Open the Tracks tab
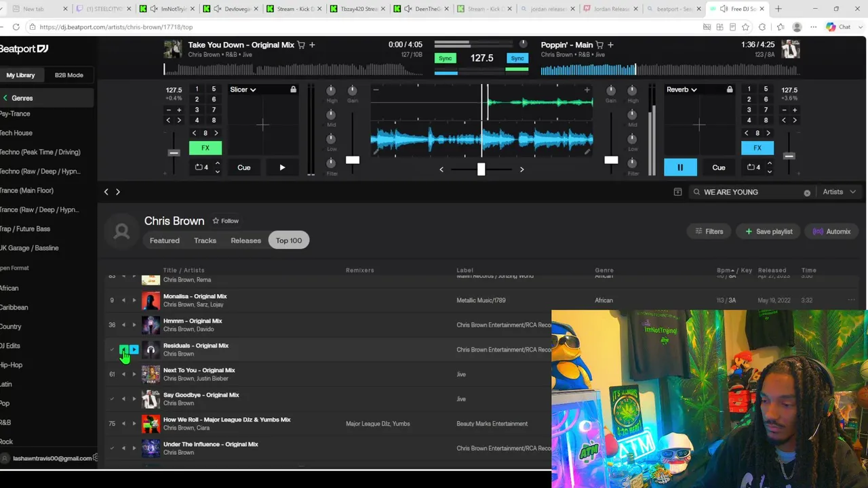Screen dimensions: 868x488 click(x=205, y=241)
